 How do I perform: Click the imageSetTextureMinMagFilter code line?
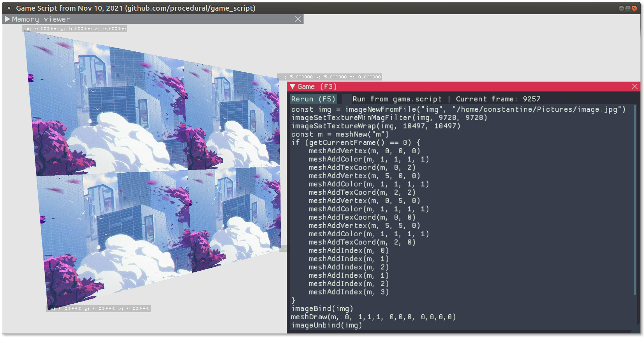(389, 118)
